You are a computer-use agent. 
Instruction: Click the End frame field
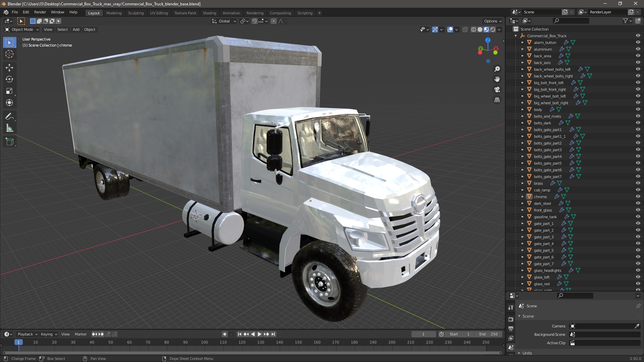(488, 334)
